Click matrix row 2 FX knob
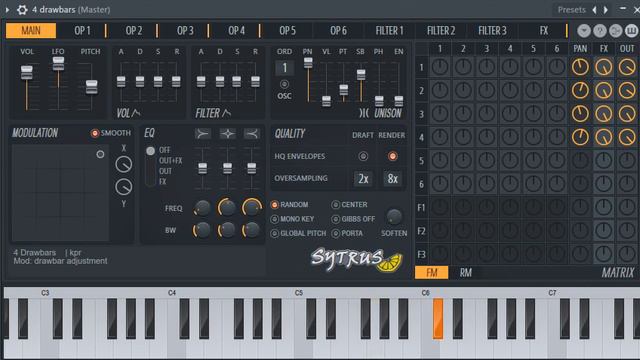The width and height of the screenshot is (640, 360). [604, 91]
